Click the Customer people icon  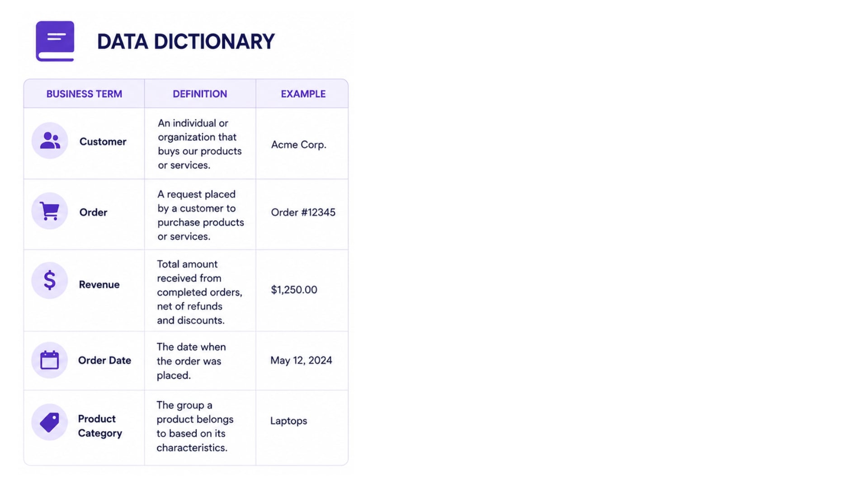click(50, 141)
